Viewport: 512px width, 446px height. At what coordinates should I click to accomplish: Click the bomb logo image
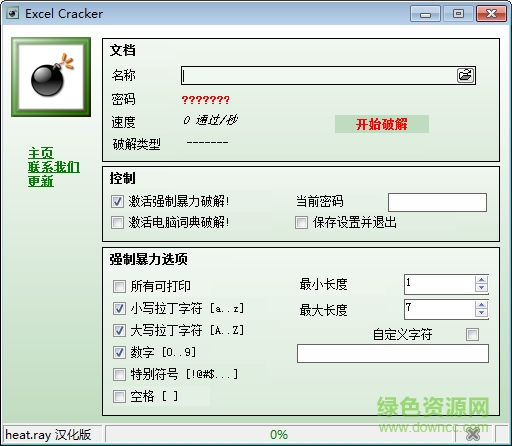pyautogui.click(x=51, y=77)
